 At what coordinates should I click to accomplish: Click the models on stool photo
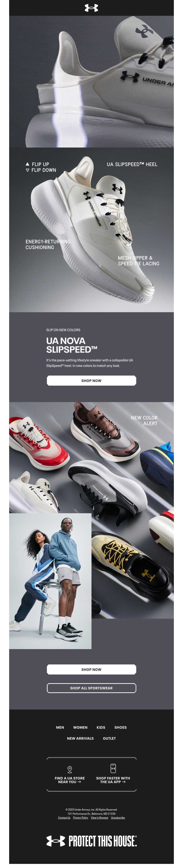point(50,581)
